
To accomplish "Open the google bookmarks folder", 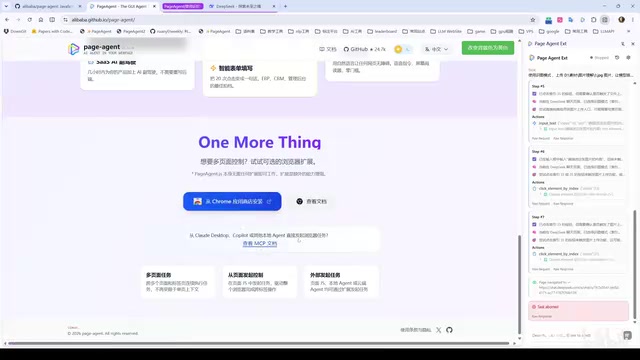I will click(549, 31).
